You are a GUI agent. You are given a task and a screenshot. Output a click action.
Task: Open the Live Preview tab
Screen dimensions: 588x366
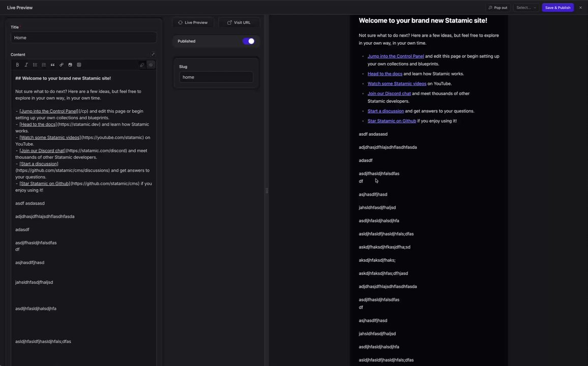pyautogui.click(x=193, y=22)
